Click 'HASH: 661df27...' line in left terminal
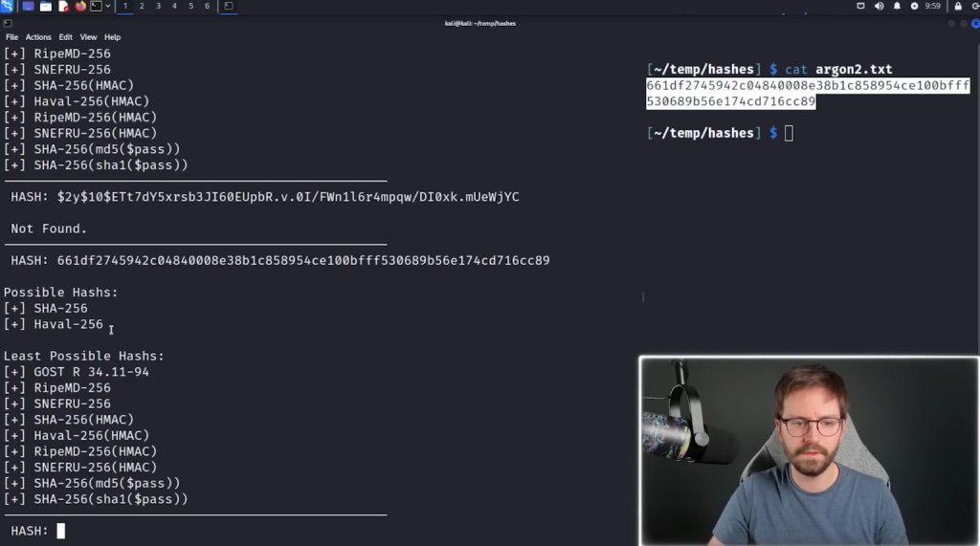The height and width of the screenshot is (546, 980). [280, 260]
